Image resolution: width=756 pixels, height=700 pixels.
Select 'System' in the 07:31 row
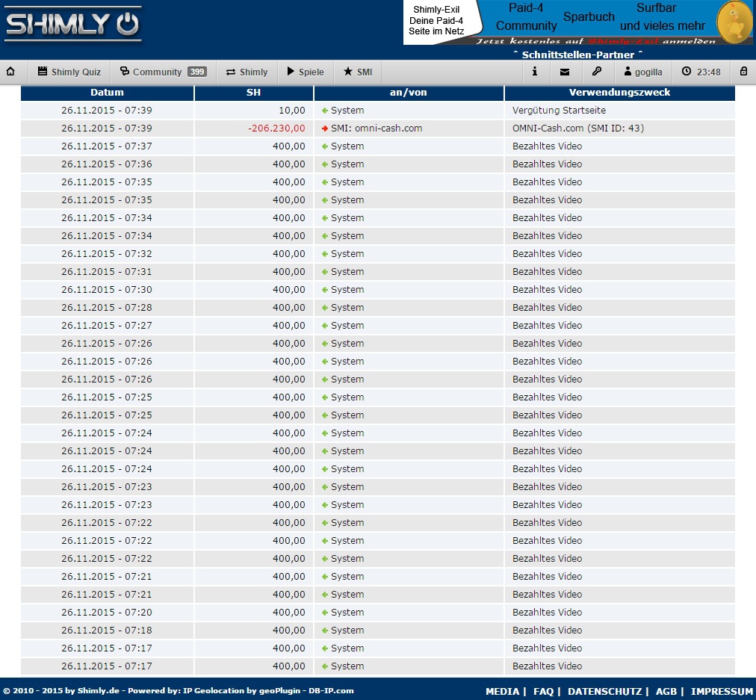point(347,271)
